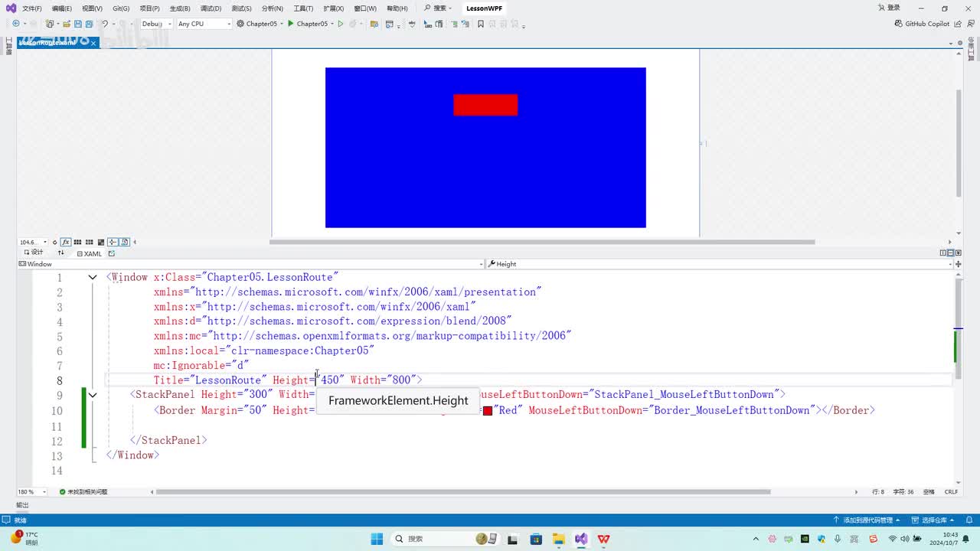Screen dimensions: 980x551
Task: Click the Visual Studio logo icon
Action: [11, 8]
